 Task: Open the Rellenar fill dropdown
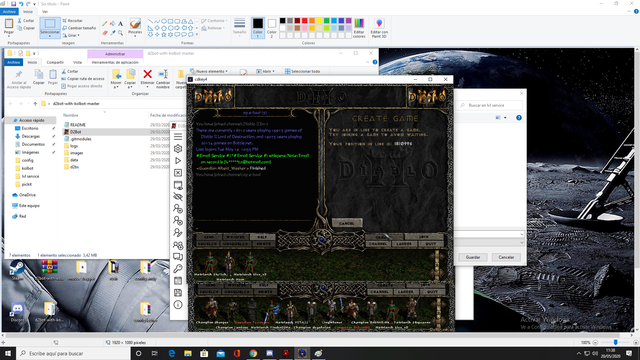click(213, 28)
